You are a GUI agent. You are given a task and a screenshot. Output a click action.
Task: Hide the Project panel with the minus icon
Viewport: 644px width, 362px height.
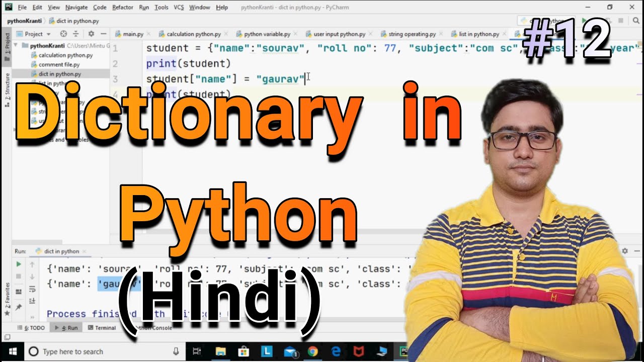point(103,34)
